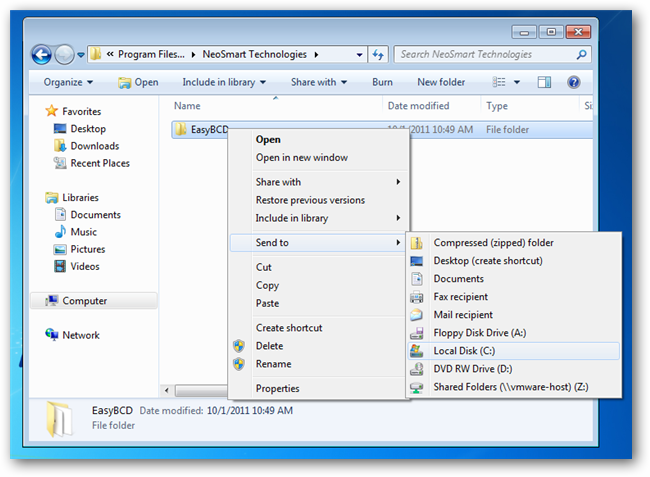Send to Fax recipient

tap(514, 297)
